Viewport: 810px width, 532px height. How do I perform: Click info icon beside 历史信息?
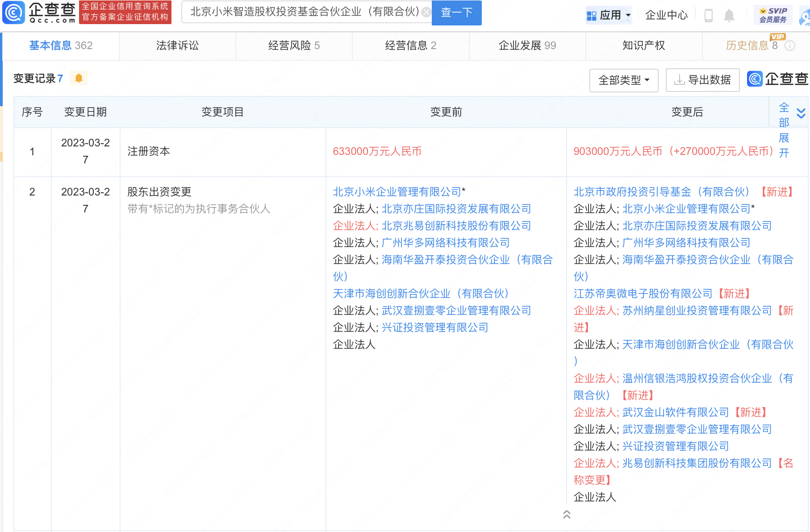(789, 46)
